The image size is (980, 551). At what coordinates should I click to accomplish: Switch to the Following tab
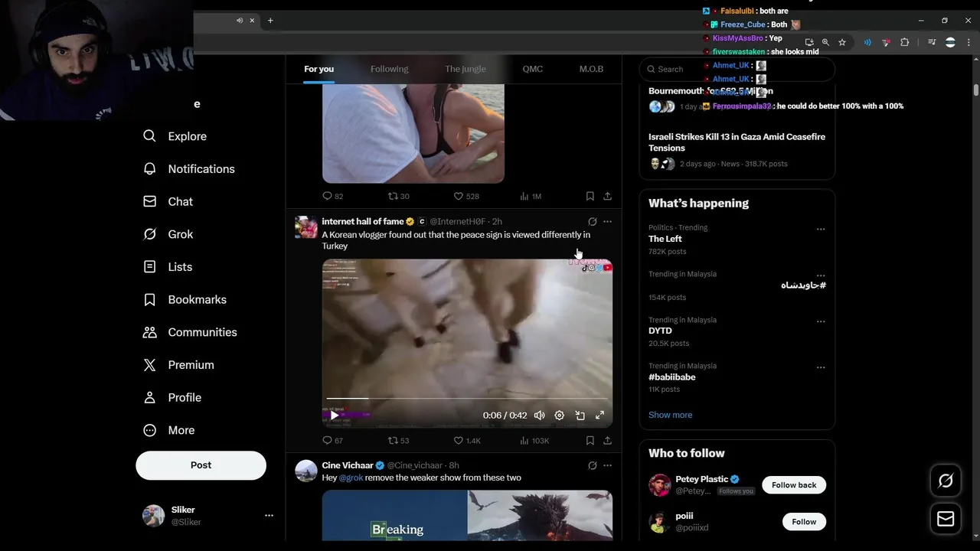(x=389, y=69)
